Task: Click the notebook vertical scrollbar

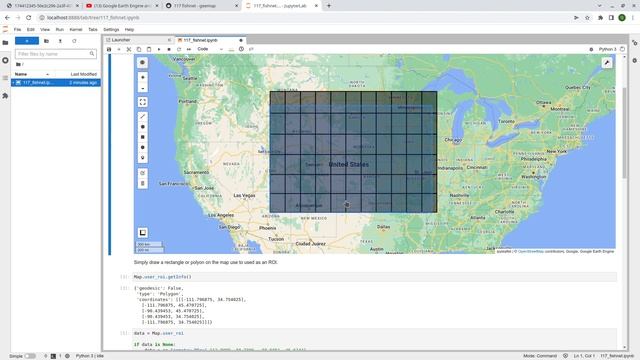Action: (624, 132)
